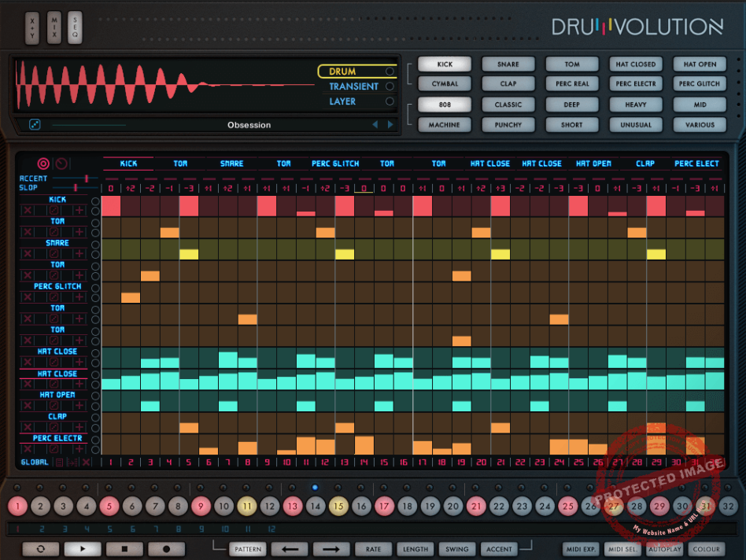Click the Obsession preset name
Screen dimensions: 746x560
click(x=249, y=125)
